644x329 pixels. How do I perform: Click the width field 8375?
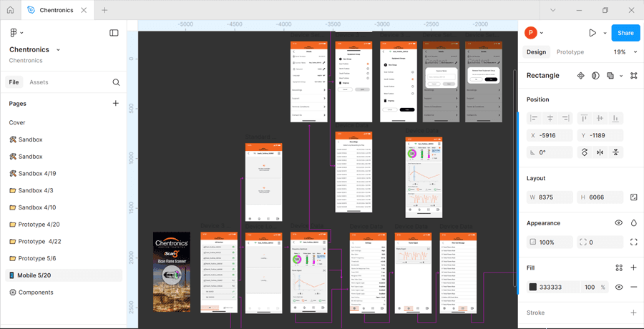550,197
